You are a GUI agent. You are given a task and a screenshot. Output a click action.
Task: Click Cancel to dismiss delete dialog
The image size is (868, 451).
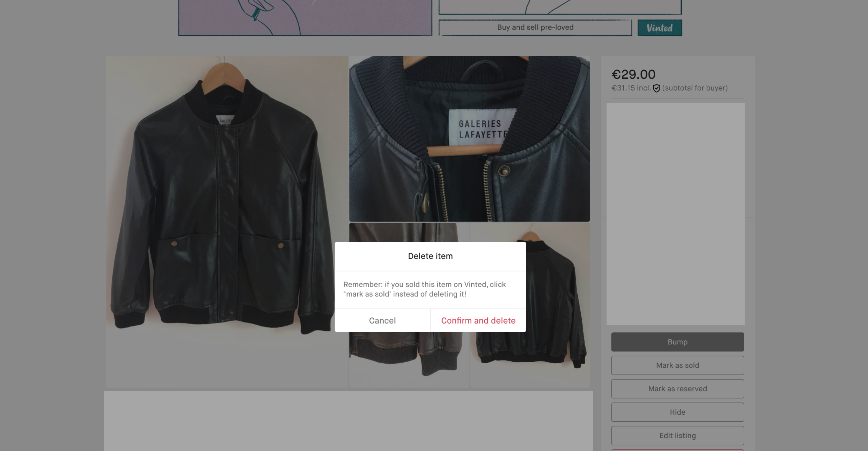pyautogui.click(x=382, y=320)
